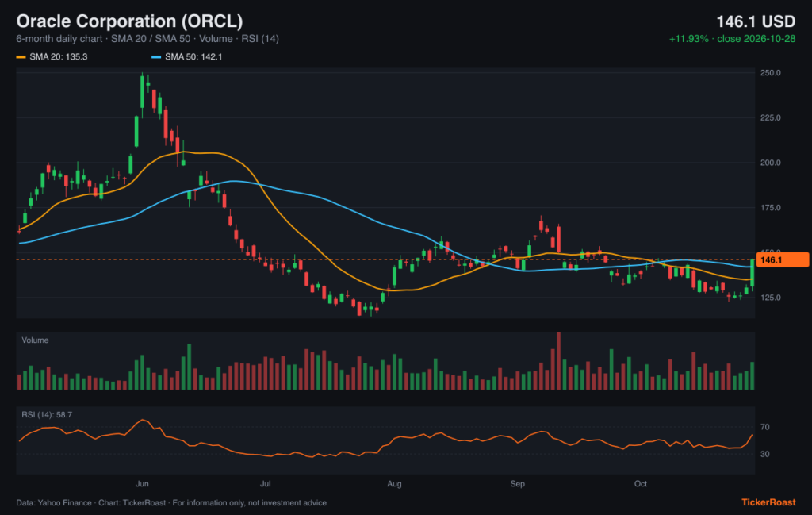
Task: Click the Sep month axis label
Action: [517, 484]
